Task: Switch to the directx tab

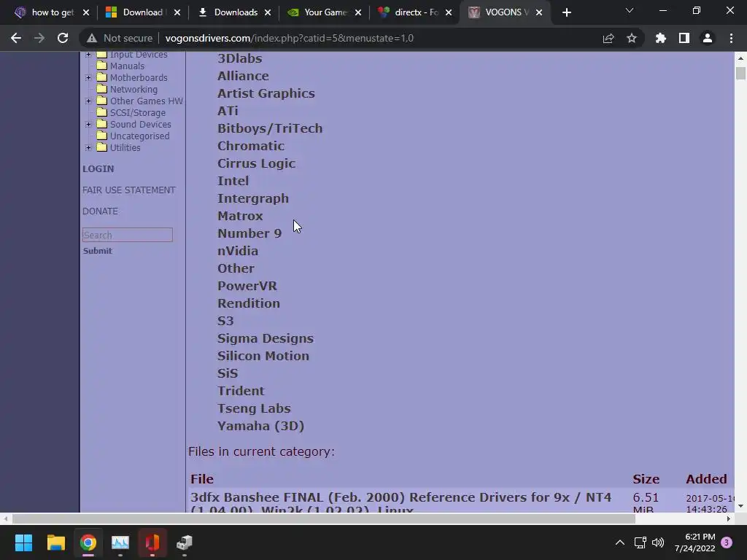Action: tap(415, 12)
